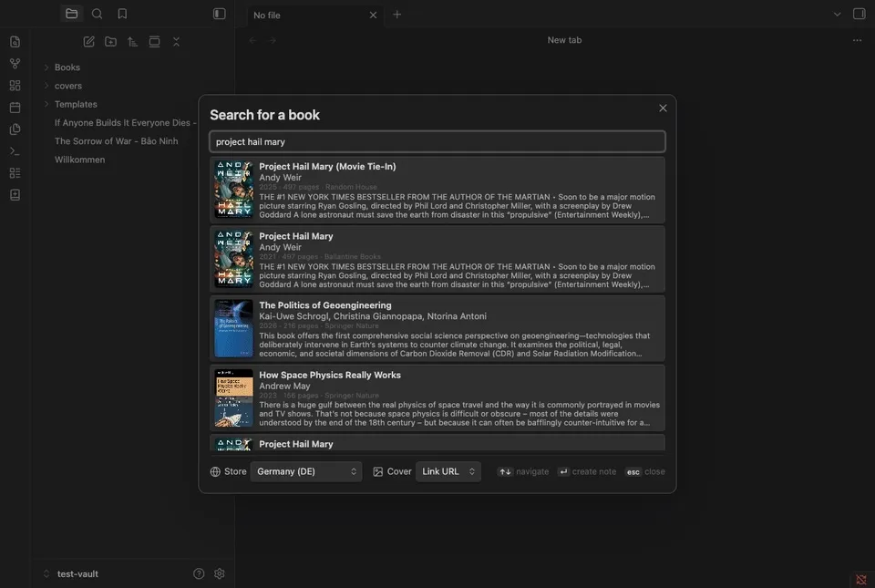Open the file explorer folder icon
The height and width of the screenshot is (588, 875).
(71, 14)
